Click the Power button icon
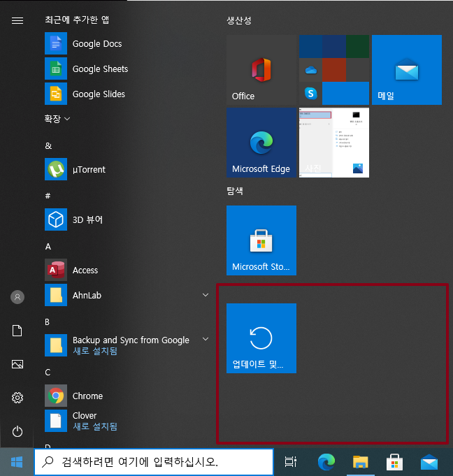Viewport: 453px width, 476px height. pyautogui.click(x=17, y=431)
